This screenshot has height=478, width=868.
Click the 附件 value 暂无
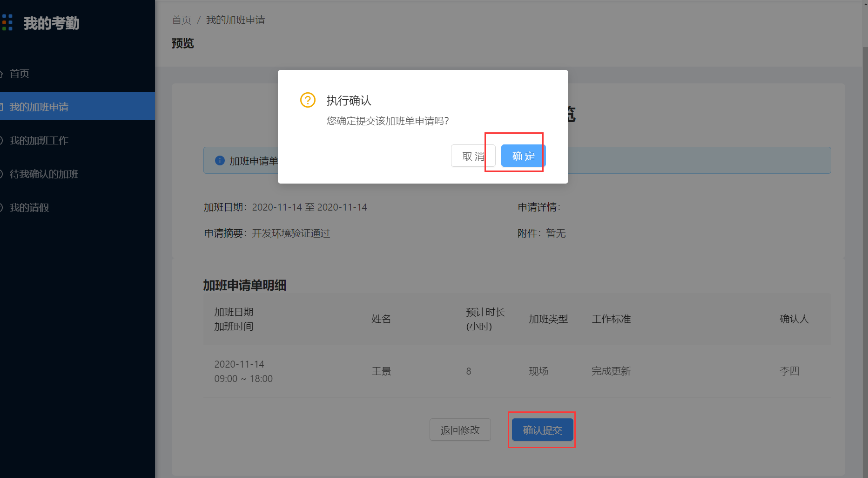pyautogui.click(x=556, y=233)
